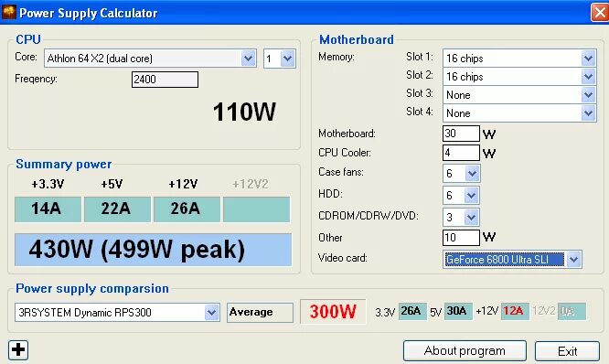
Task: Click the 14A value under +3.3V
Action: [x=48, y=209]
